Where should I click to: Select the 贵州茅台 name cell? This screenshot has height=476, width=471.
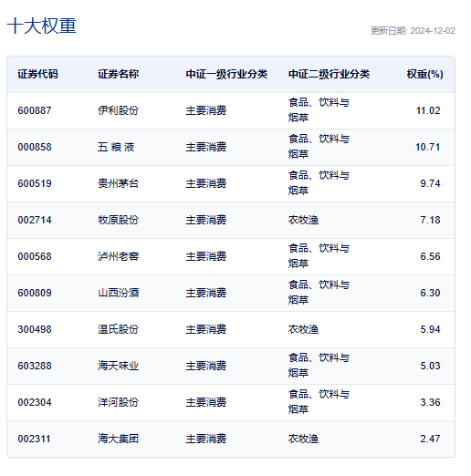tap(118, 183)
